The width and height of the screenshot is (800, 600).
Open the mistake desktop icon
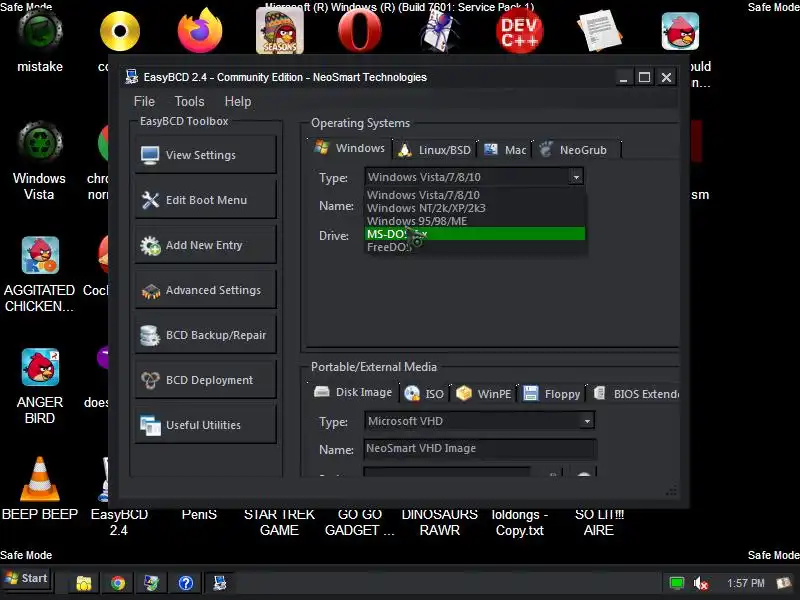40,41
